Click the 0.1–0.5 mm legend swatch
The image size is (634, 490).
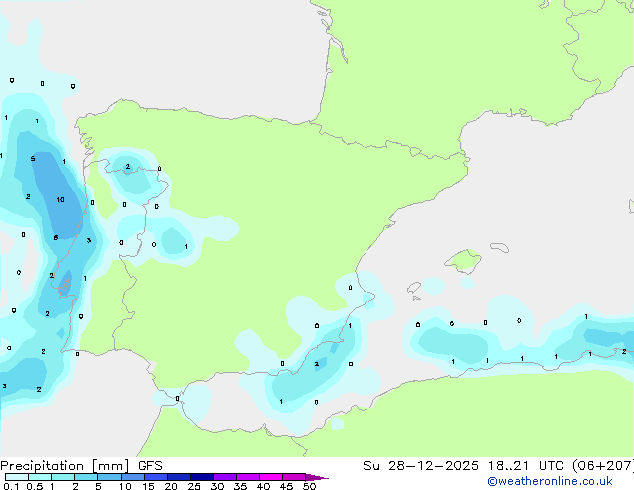point(17,477)
